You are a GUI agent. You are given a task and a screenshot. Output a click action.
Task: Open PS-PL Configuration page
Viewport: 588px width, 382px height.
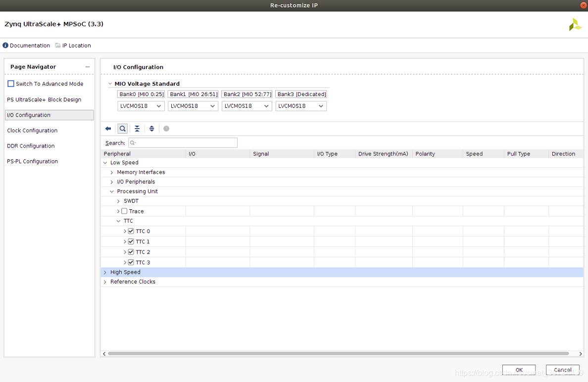click(33, 161)
